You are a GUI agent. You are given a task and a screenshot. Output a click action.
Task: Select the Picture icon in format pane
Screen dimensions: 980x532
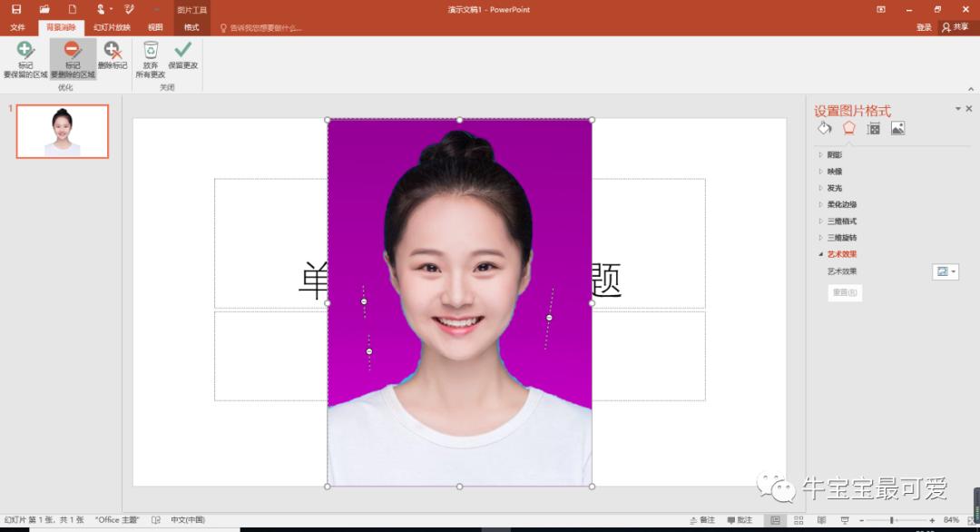[898, 128]
